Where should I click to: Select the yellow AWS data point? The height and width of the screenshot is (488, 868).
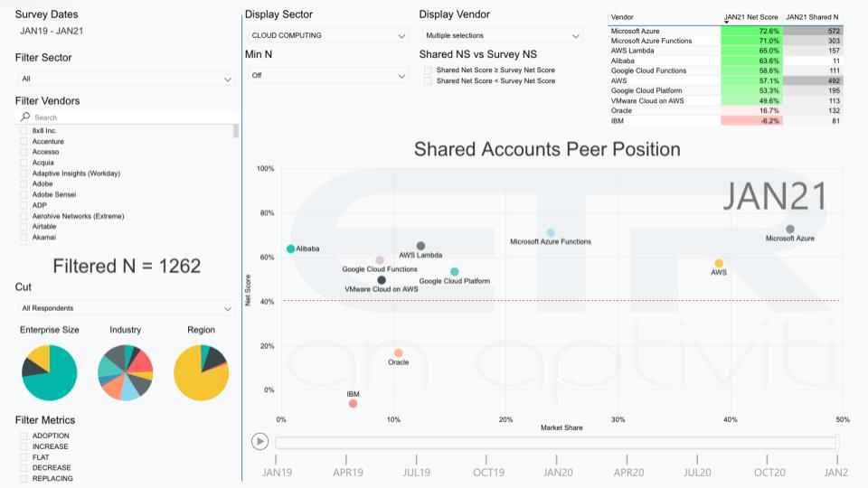[719, 264]
